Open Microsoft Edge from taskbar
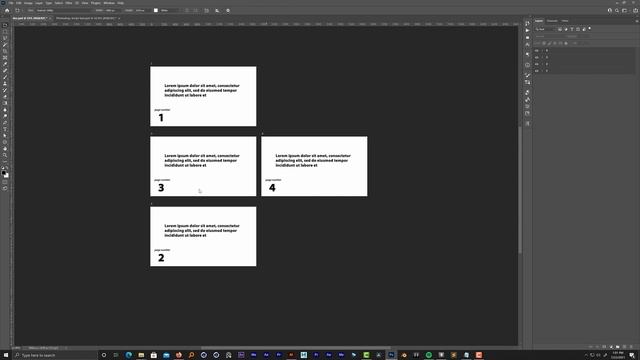 (x=129, y=355)
